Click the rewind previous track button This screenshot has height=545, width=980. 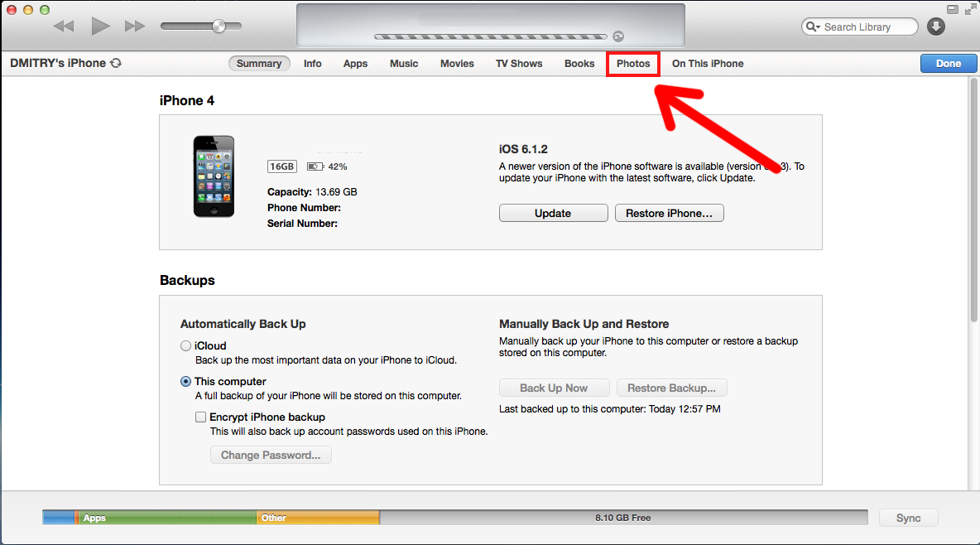(64, 27)
